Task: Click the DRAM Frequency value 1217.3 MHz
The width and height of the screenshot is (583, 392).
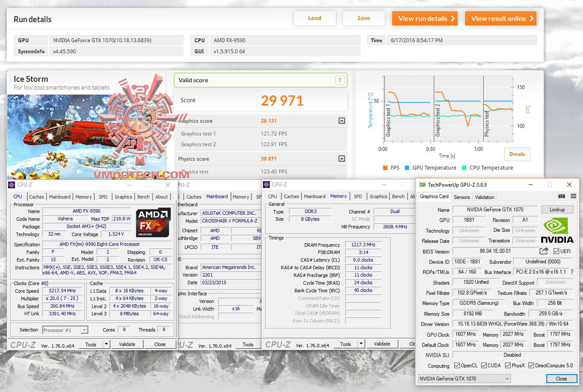Action: [363, 245]
